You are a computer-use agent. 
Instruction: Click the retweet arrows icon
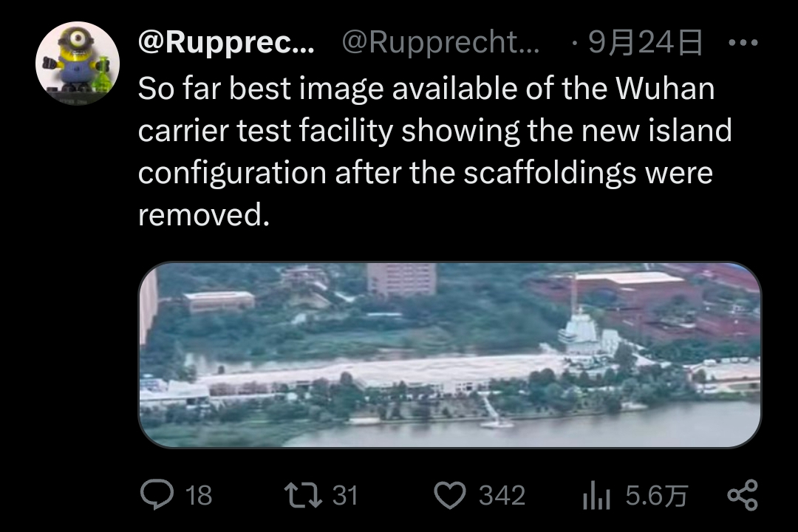(x=303, y=495)
